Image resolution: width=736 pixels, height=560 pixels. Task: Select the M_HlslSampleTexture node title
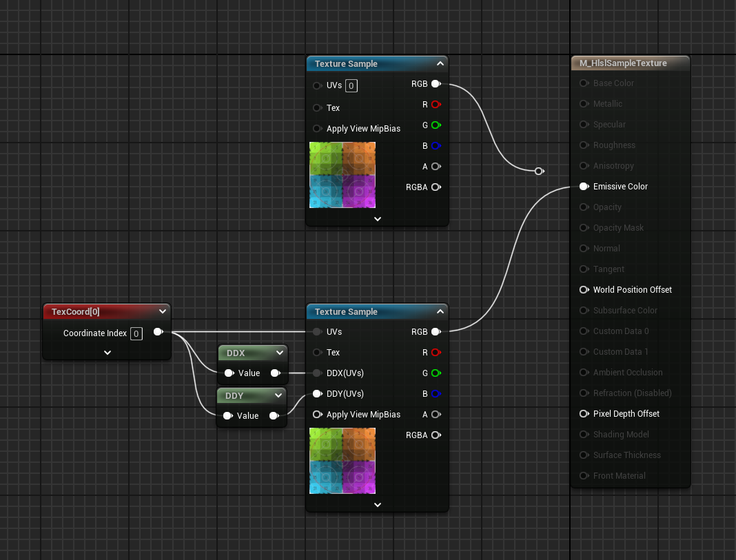click(x=623, y=63)
